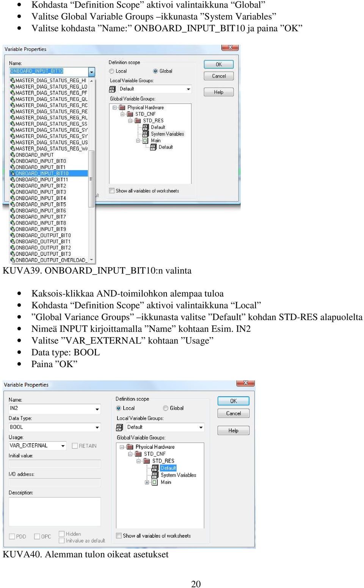Click Help in open-list dialog

coord(219,92)
